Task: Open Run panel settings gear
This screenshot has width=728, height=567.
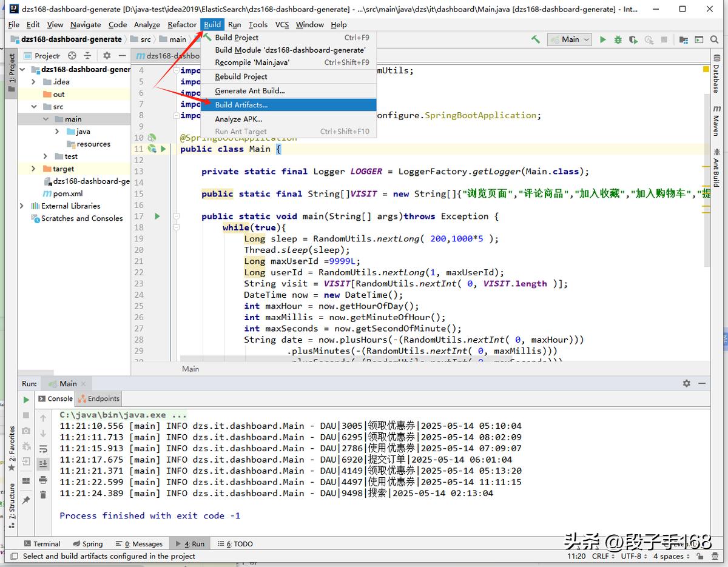Action: tap(686, 383)
